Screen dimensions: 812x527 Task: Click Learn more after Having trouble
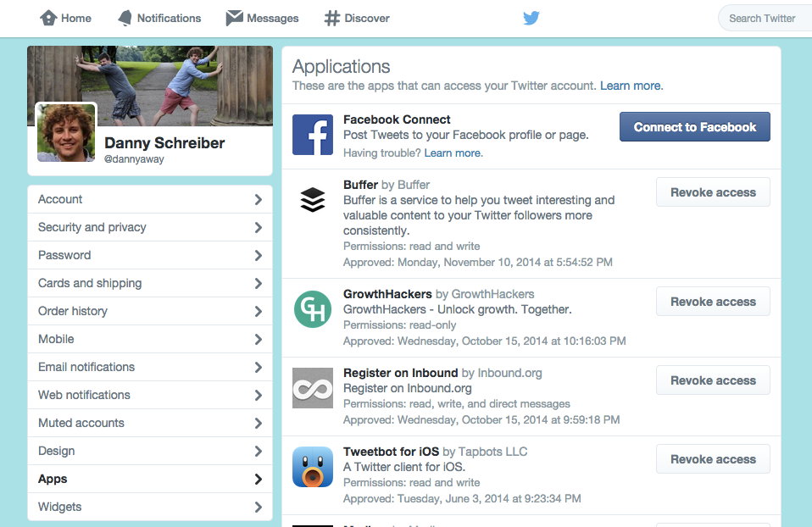pos(453,153)
